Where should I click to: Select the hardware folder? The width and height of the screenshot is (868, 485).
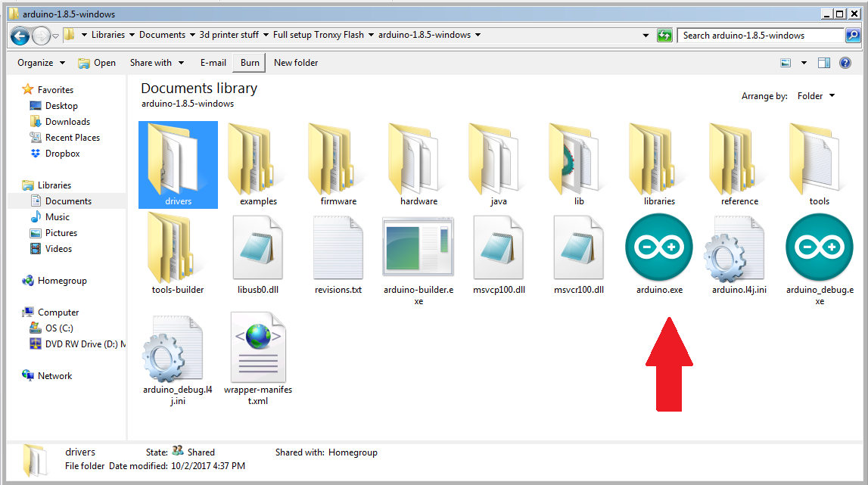(x=418, y=165)
